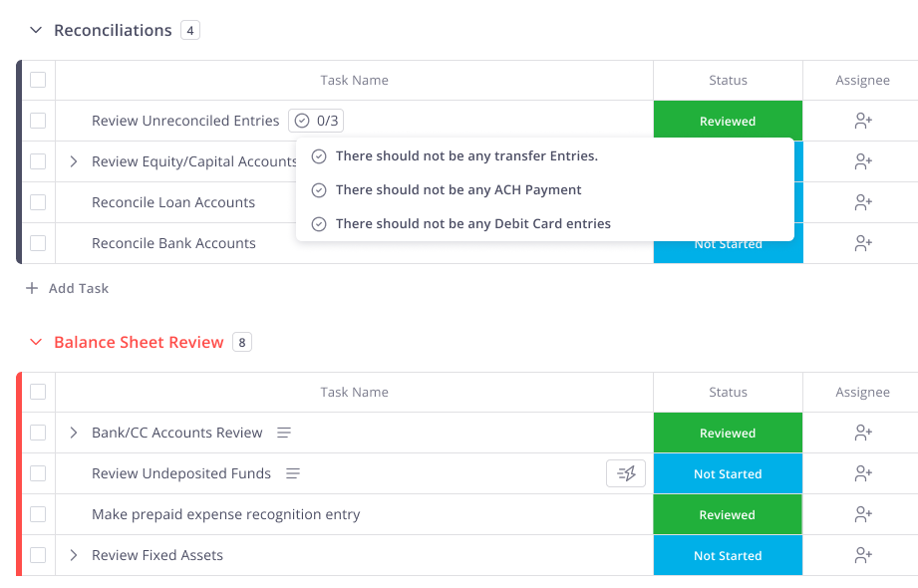The image size is (918, 588).
Task: Collapse the Reconciliations section
Action: [36, 30]
